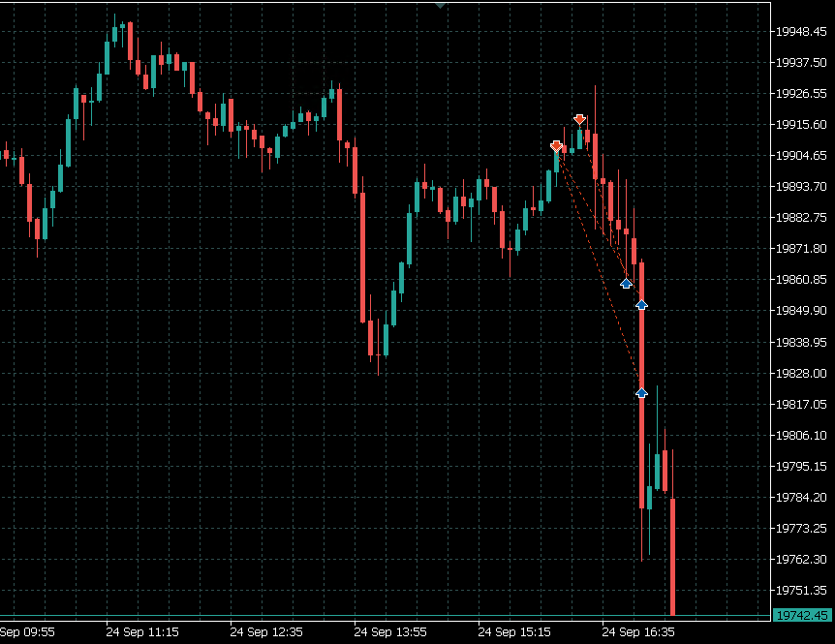
Task: Click the 19828.00 price scale label
Action: pos(801,373)
